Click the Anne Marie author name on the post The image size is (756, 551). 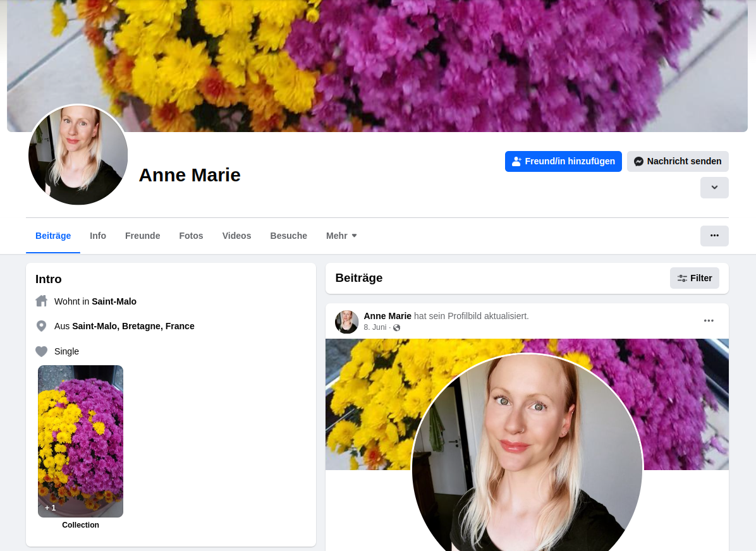point(387,316)
